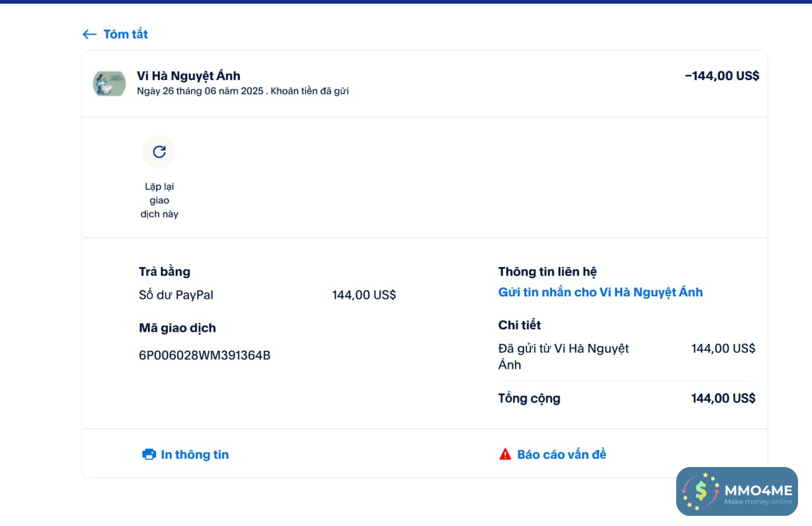Viewport: 812px width, 526px height.
Task: Open the 'Báo cáo vấn đề' link
Action: coord(561,454)
